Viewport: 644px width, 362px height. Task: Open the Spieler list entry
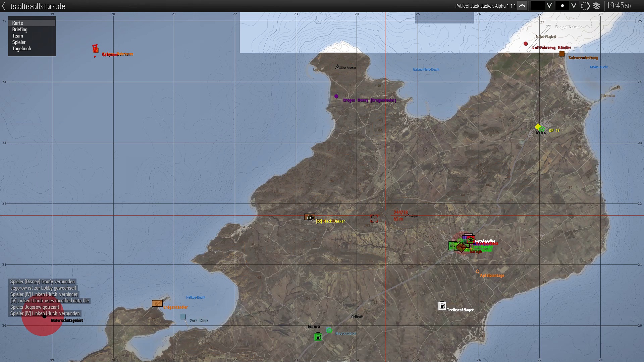pyautogui.click(x=19, y=42)
